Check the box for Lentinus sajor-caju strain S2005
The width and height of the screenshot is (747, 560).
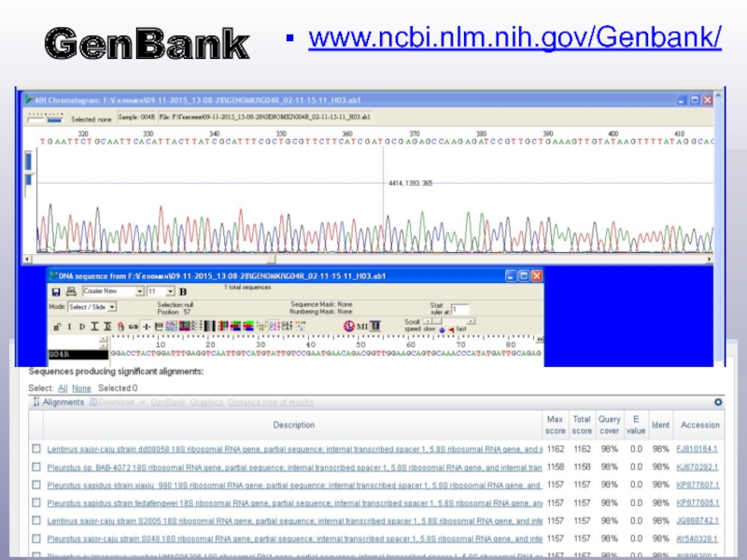[x=36, y=521]
